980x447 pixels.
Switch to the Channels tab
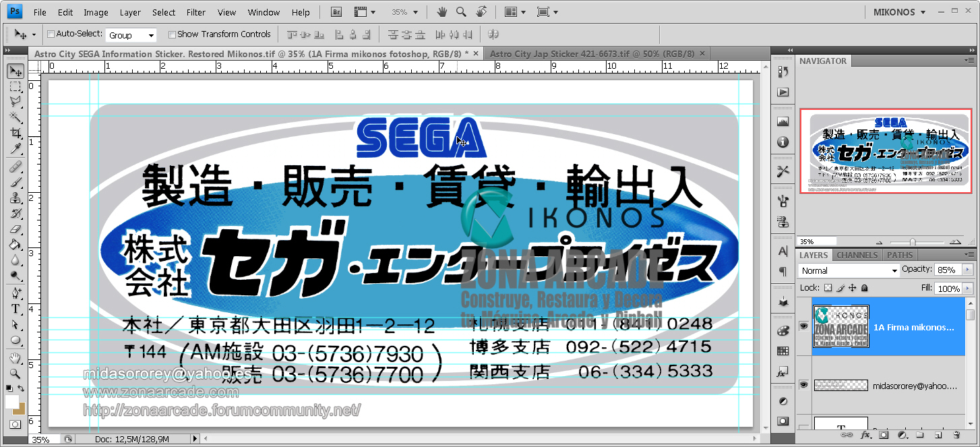click(857, 255)
